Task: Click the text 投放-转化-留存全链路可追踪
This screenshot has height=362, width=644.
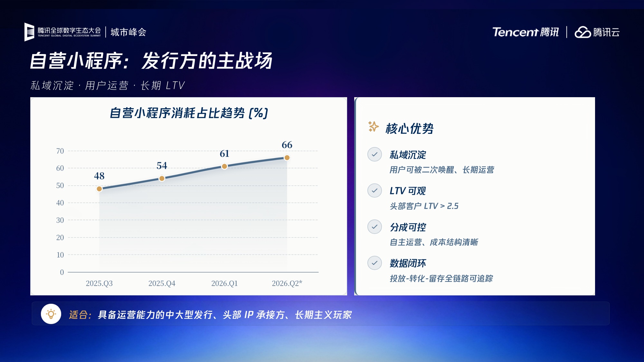Action: 441,278
